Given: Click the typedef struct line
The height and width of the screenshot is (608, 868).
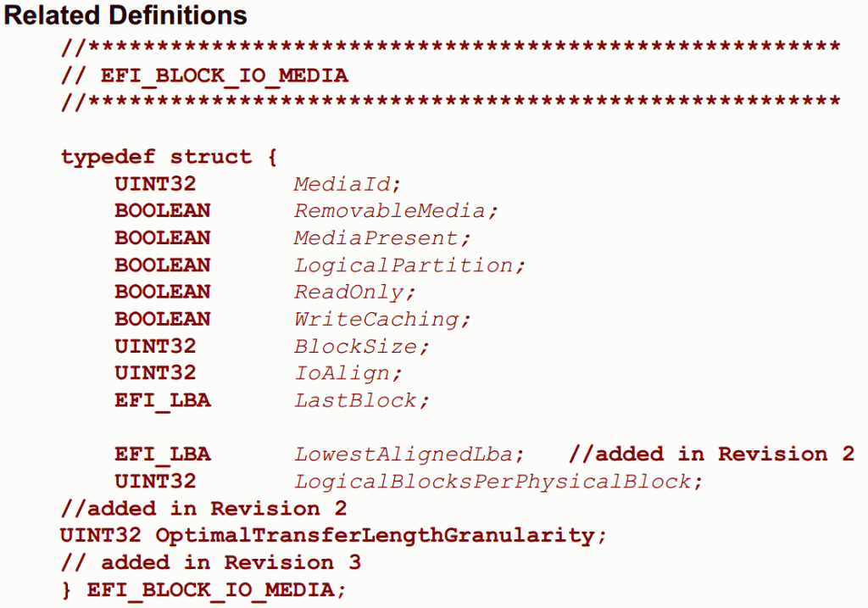Looking at the screenshot, I should tap(169, 157).
